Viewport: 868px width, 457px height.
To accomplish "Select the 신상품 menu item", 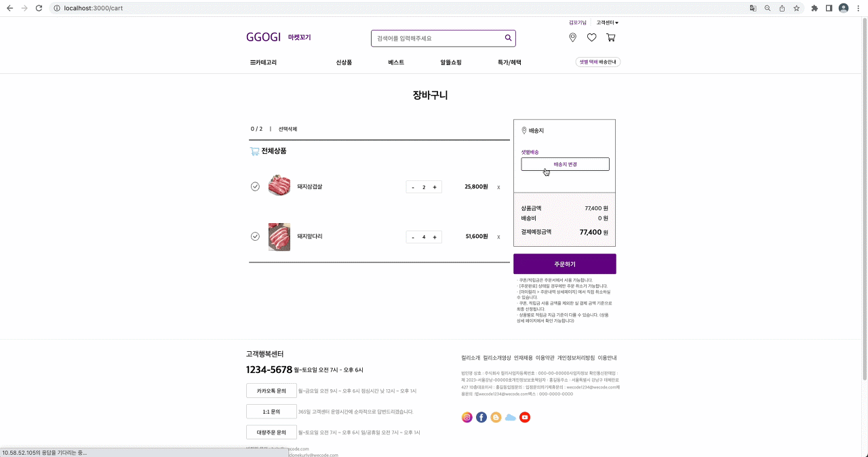I will (344, 62).
